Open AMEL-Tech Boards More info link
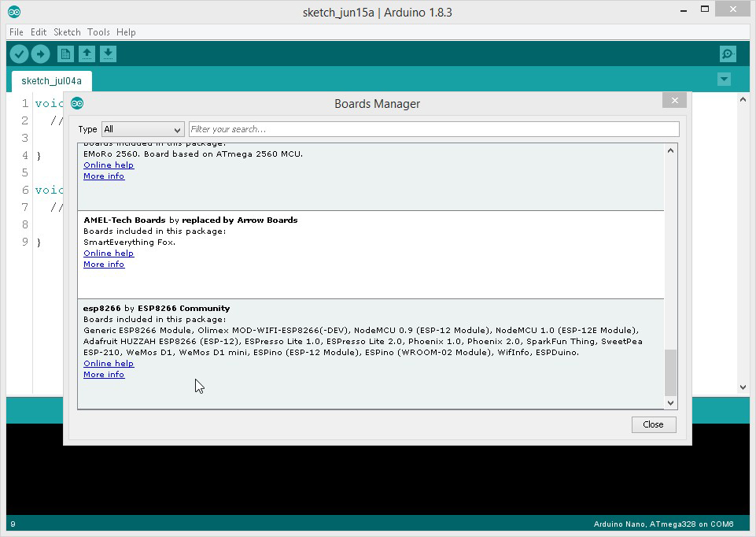Image resolution: width=756 pixels, height=537 pixels. click(x=104, y=265)
